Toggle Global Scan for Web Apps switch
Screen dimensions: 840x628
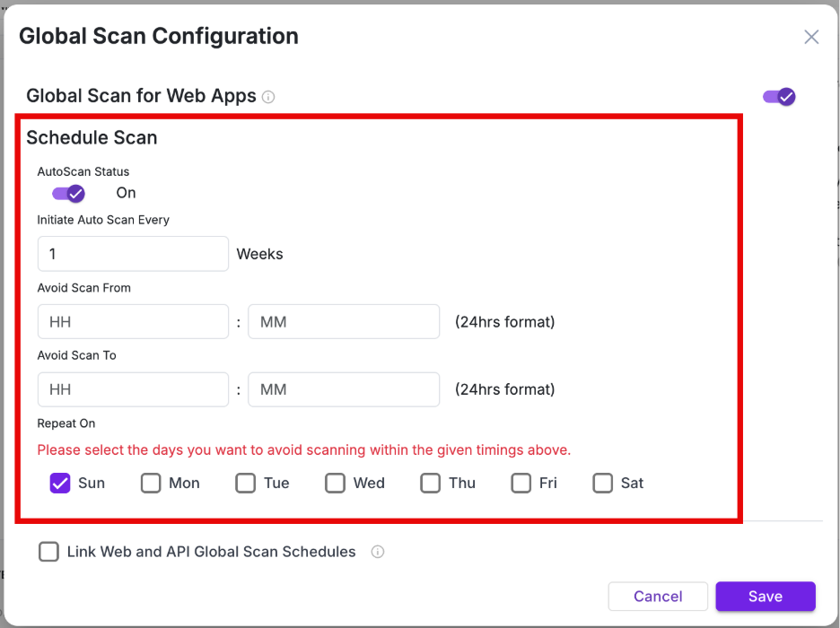pyautogui.click(x=779, y=97)
